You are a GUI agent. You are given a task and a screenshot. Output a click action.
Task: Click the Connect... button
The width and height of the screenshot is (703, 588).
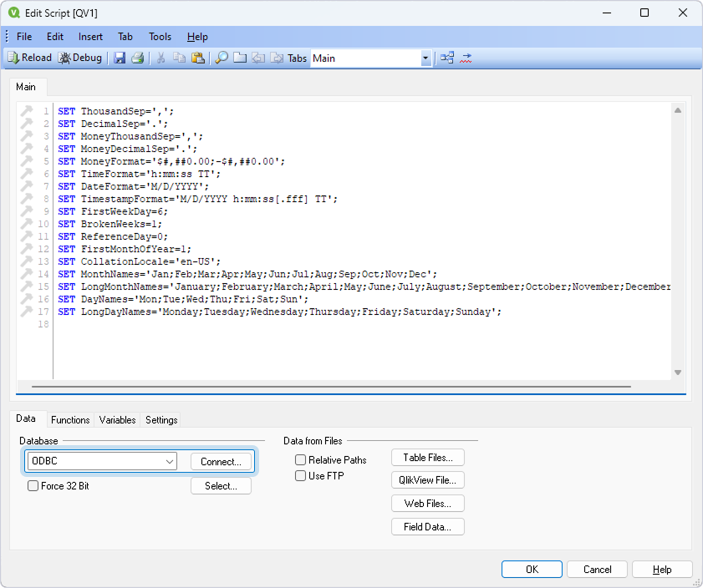221,461
